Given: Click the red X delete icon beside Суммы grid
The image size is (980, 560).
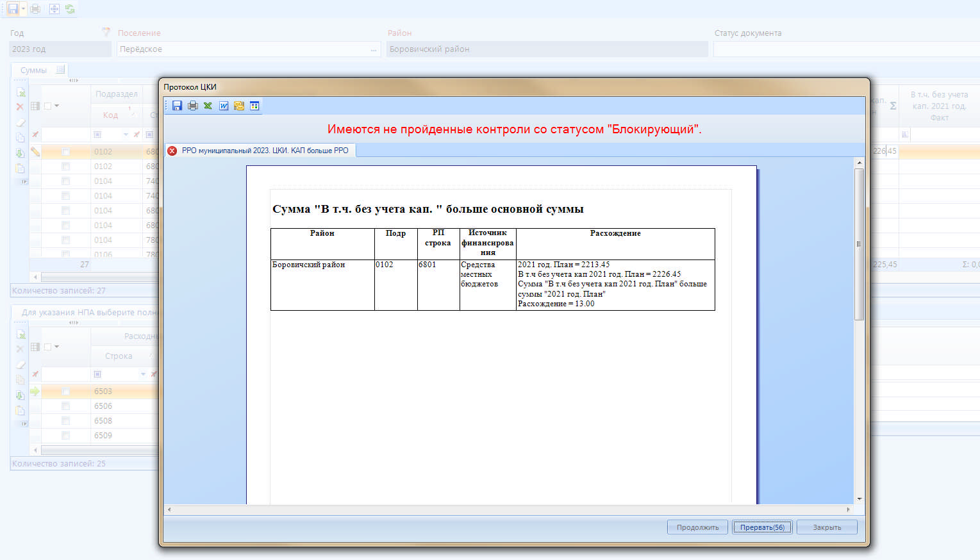Looking at the screenshot, I should (x=20, y=107).
